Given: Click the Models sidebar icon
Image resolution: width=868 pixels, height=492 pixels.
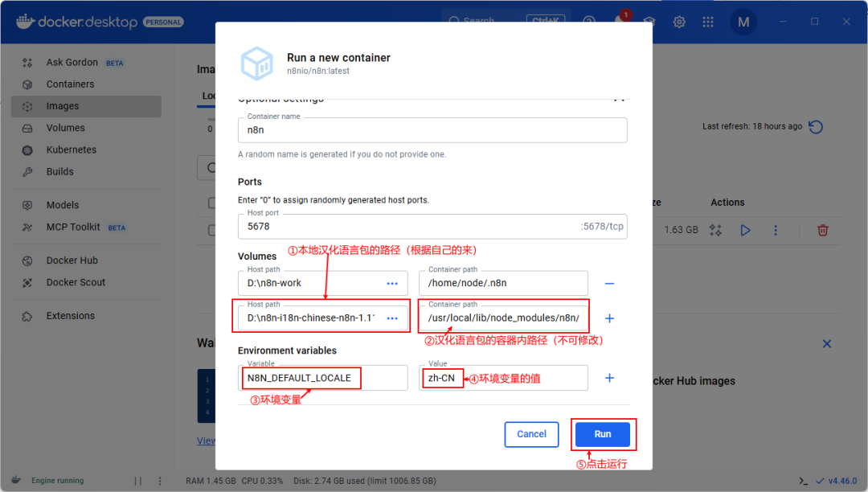Looking at the screenshot, I should coord(27,205).
